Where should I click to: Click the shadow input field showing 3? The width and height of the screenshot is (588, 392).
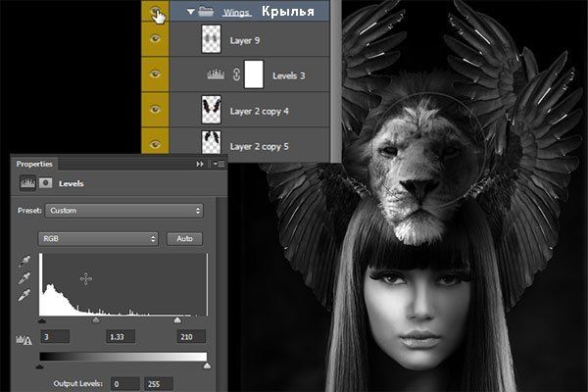coord(55,337)
